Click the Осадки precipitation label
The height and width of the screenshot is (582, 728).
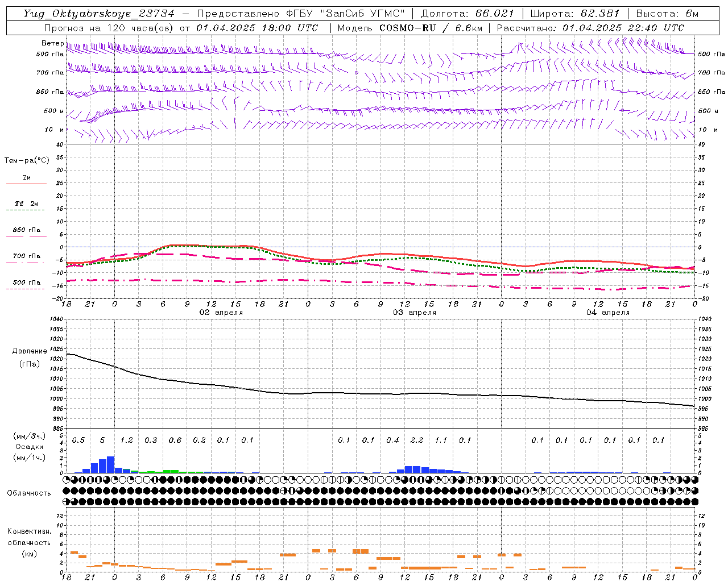(30, 447)
